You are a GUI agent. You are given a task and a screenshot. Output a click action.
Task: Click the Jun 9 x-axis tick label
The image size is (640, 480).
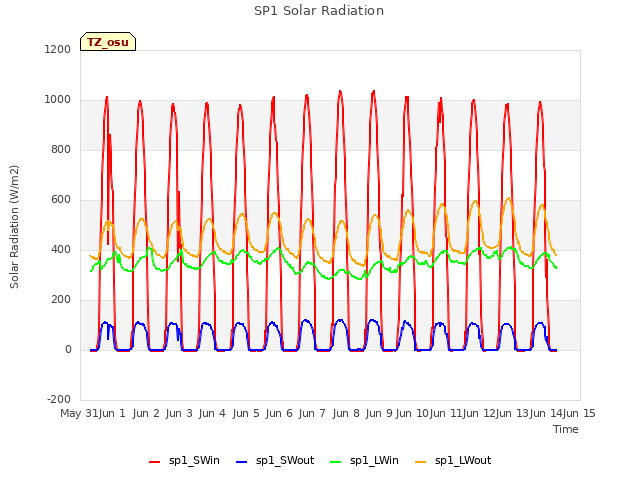tap(379, 413)
